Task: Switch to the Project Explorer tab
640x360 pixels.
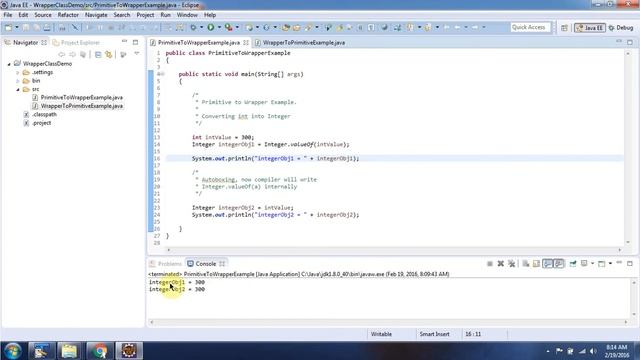Action: [x=76, y=42]
